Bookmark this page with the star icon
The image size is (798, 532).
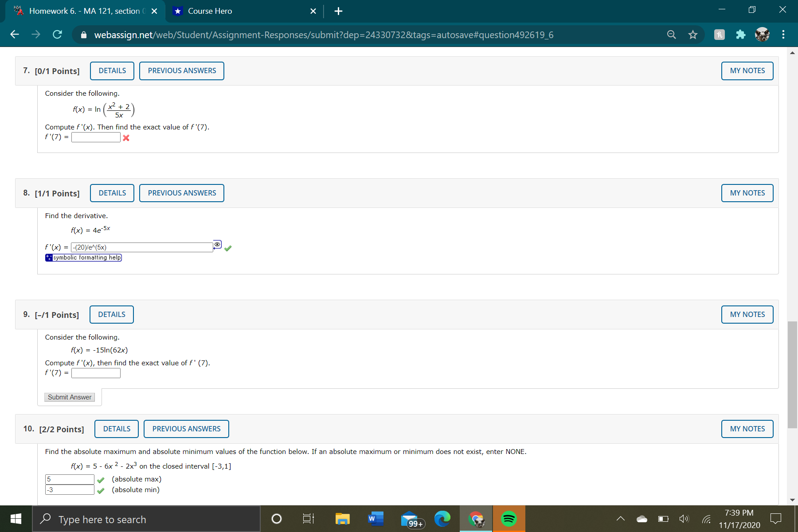[693, 35]
